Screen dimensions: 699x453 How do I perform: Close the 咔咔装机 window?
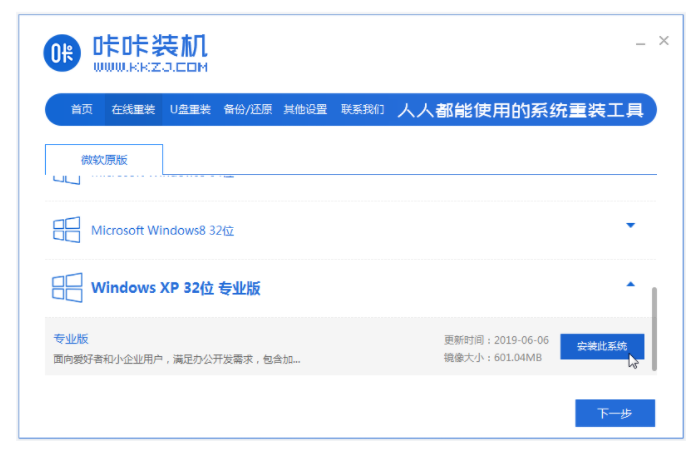tap(664, 41)
